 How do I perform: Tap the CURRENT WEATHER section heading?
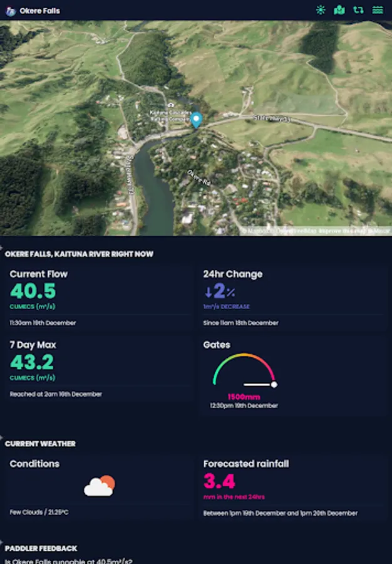tap(40, 444)
